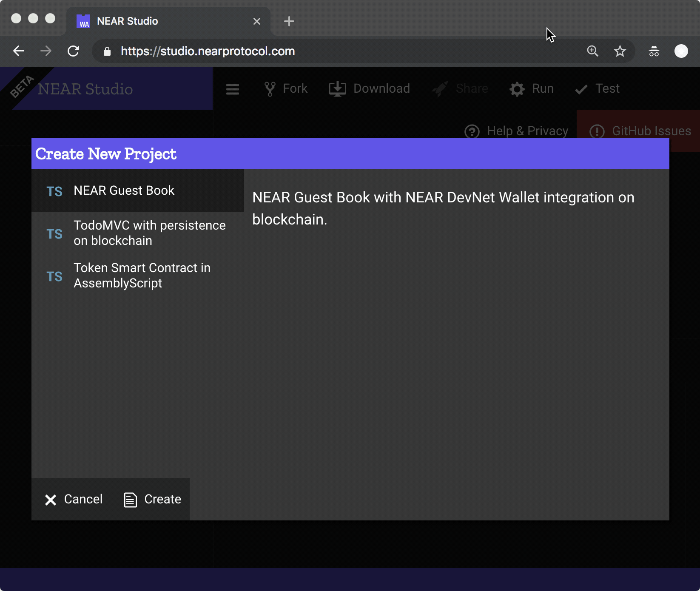Select the NEAR Guest Book template
The width and height of the screenshot is (700, 591).
coord(138,190)
